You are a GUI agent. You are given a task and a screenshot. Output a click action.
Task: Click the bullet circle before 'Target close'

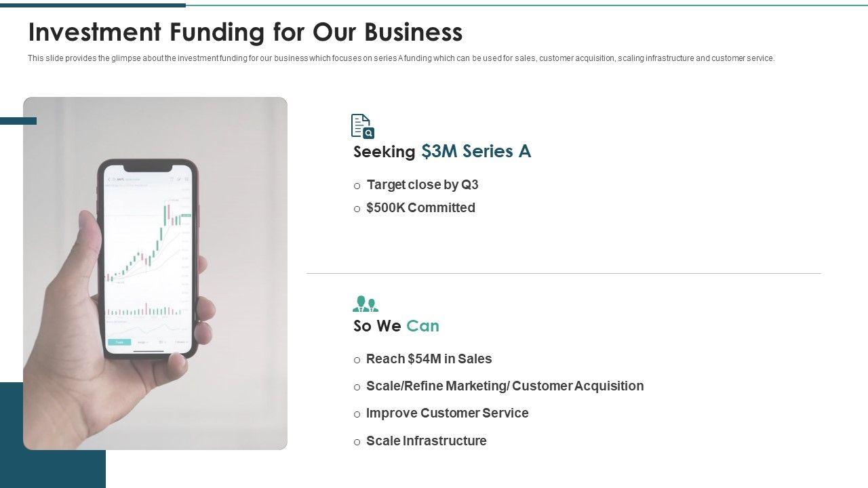coord(357,186)
